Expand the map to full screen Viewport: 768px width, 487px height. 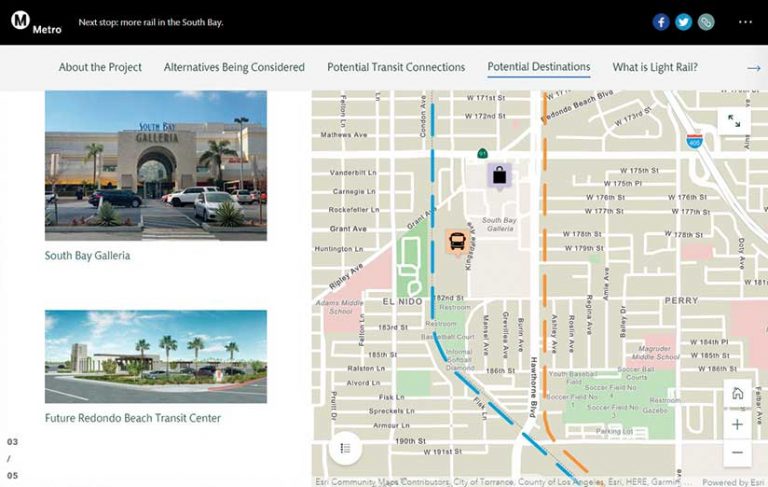tap(734, 121)
